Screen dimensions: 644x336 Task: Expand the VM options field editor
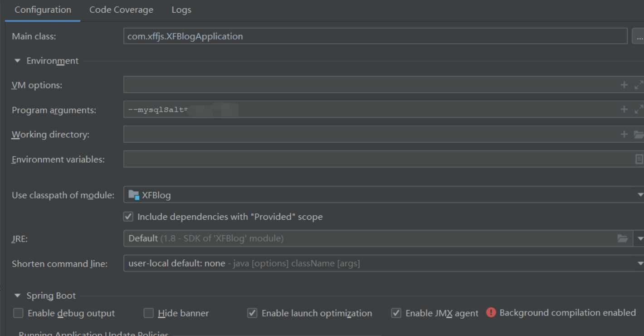coord(639,85)
